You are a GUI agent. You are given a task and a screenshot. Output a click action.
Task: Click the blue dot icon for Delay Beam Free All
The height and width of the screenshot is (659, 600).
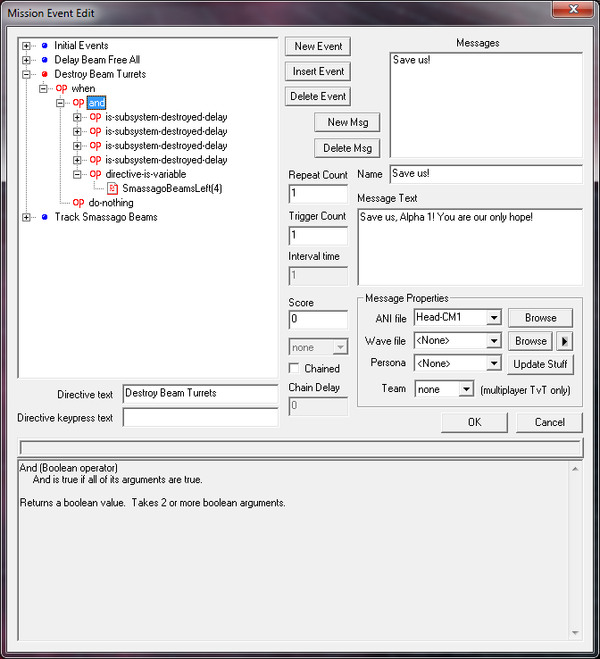44,60
